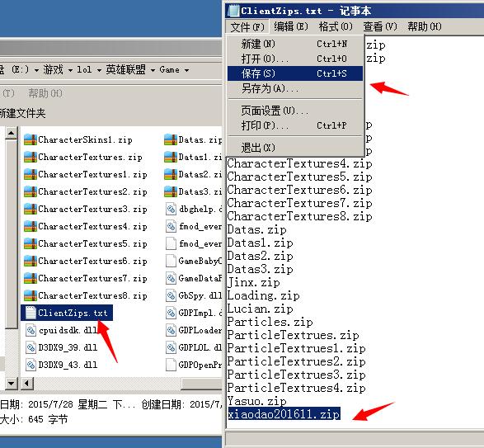Click the GDPOpenPr file icon
The height and width of the screenshot is (448, 484).
pos(171,365)
